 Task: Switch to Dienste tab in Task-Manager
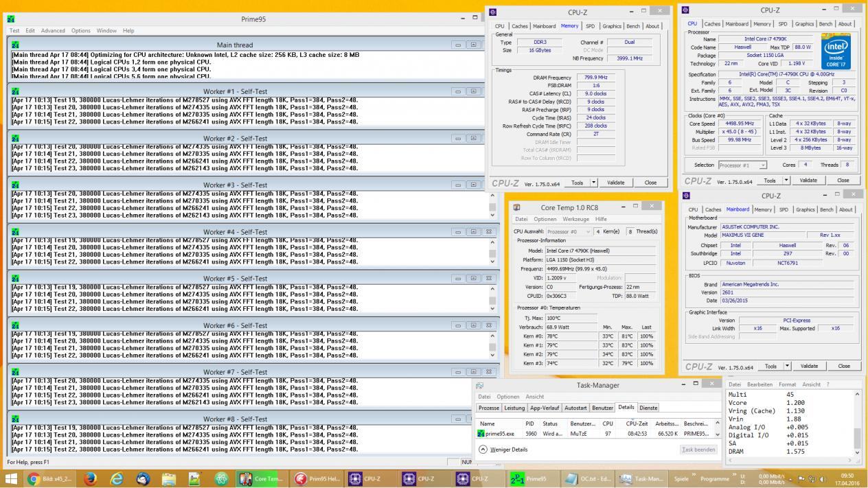tap(648, 408)
